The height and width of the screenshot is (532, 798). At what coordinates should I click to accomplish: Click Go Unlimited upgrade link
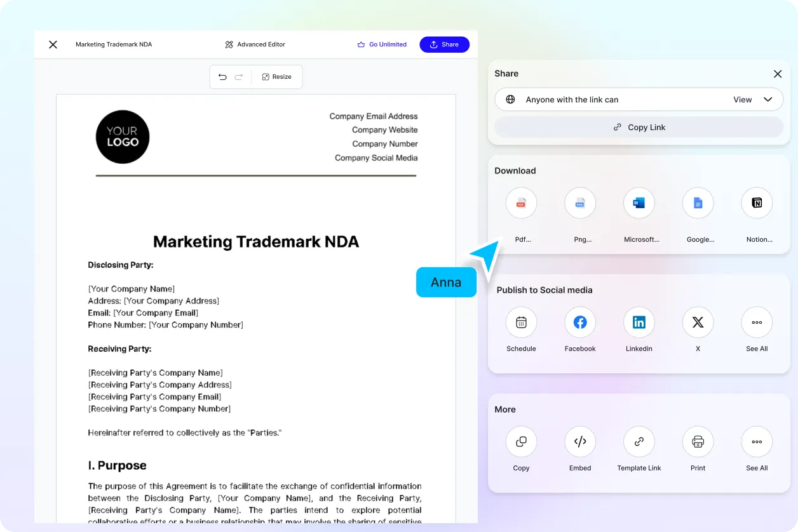coord(382,44)
